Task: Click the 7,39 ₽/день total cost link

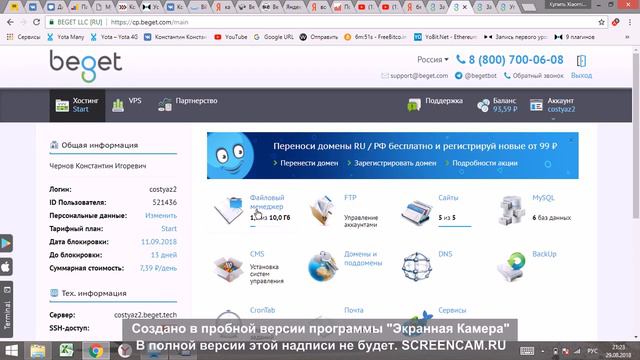Action: [158, 268]
